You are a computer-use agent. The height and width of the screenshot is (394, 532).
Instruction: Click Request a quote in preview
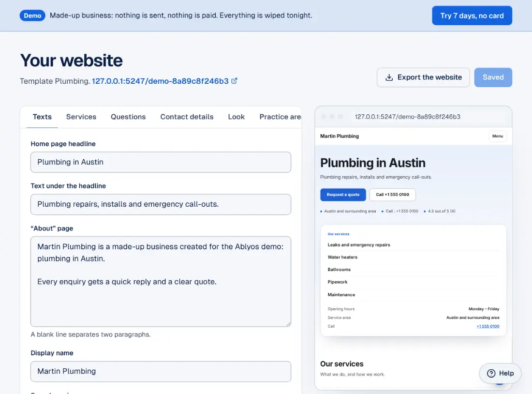pos(343,195)
